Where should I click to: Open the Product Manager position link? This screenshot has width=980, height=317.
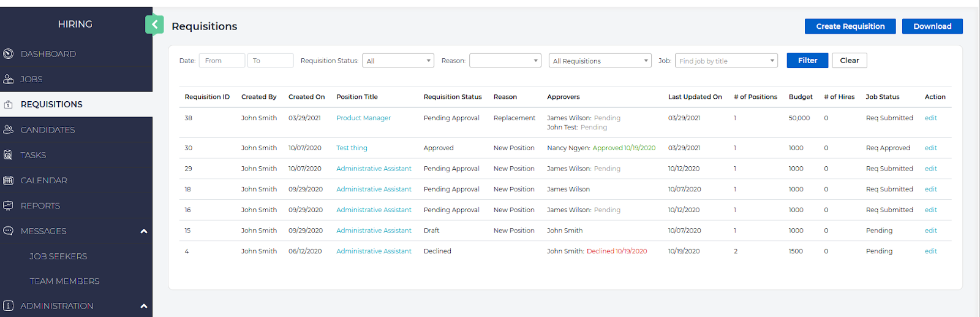tap(363, 118)
